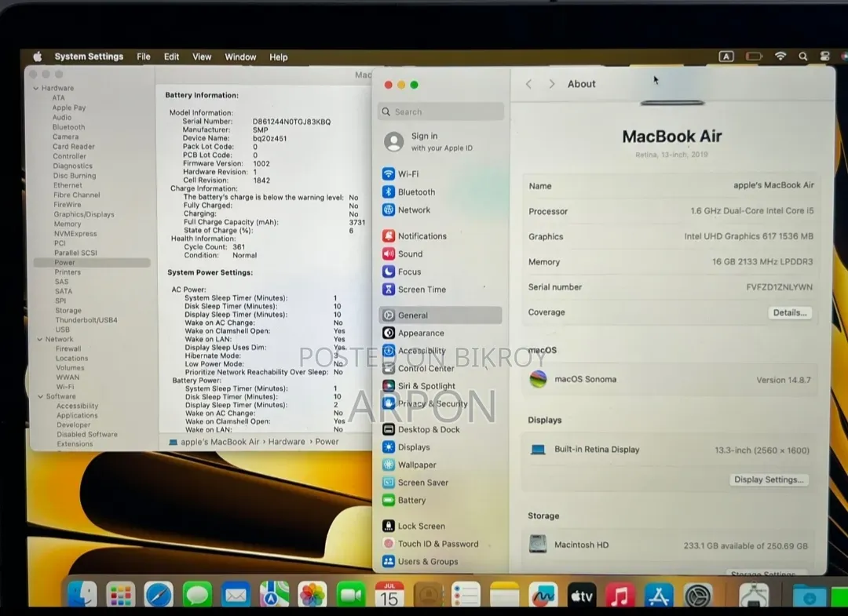
Task: Click the Name row value apple's MacBook Air
Action: click(773, 185)
